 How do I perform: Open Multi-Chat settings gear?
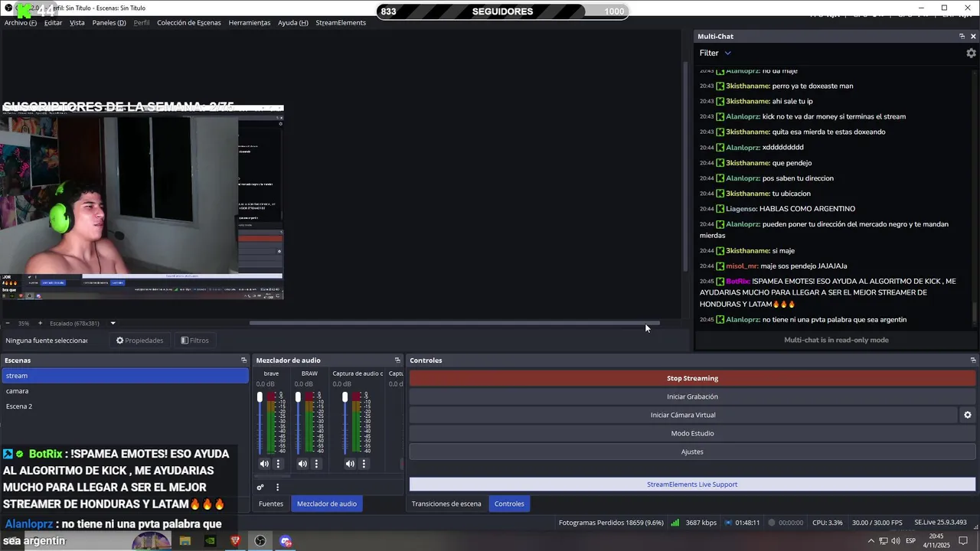click(x=971, y=53)
